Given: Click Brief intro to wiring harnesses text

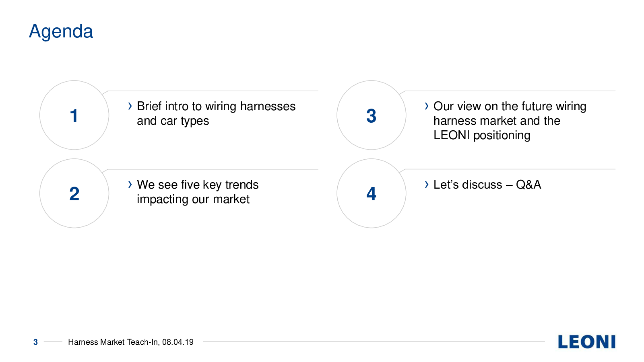Looking at the screenshot, I should (216, 106).
